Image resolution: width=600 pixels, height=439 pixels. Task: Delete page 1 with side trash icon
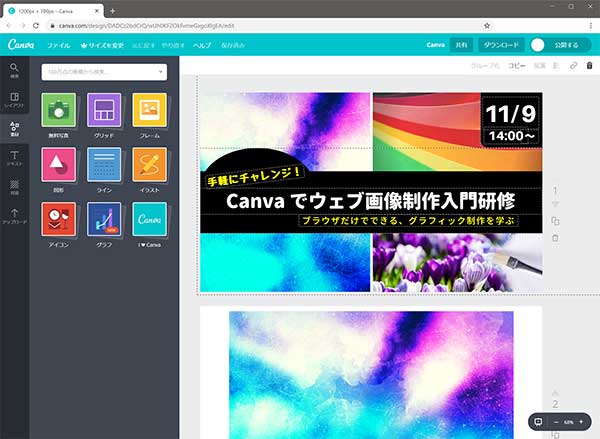555,238
